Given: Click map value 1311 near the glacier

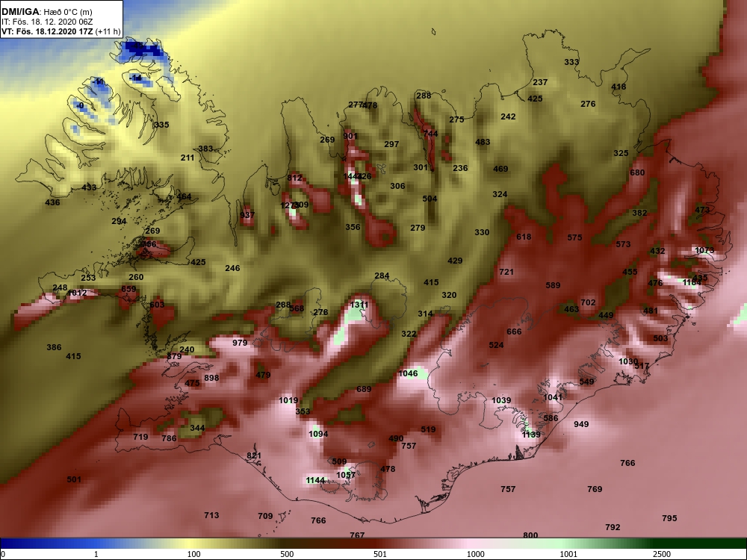Looking at the screenshot, I should [359, 305].
